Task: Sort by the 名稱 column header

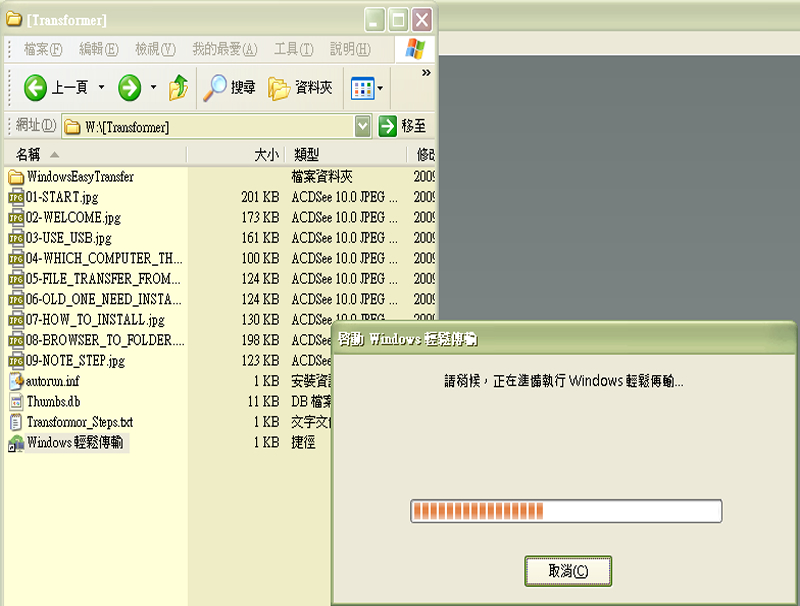Action: click(x=95, y=154)
